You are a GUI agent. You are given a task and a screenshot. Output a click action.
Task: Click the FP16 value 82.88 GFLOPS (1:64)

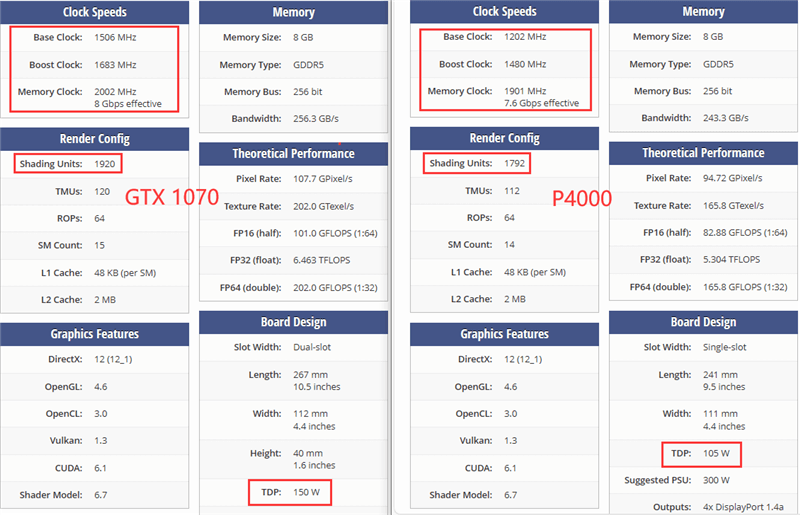(x=745, y=233)
